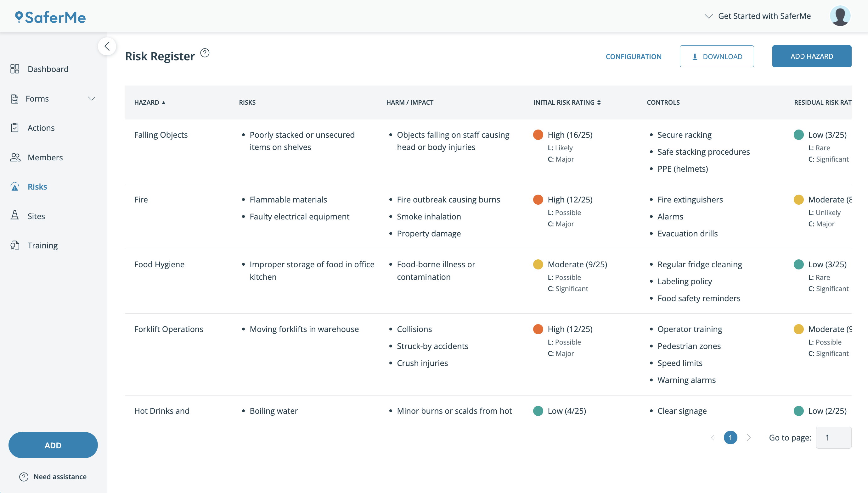Click the orange High risk indicator for Fire

click(538, 200)
